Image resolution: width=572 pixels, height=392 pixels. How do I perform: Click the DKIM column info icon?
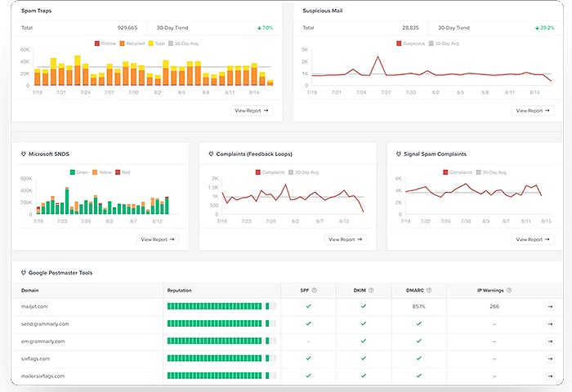pos(372,290)
